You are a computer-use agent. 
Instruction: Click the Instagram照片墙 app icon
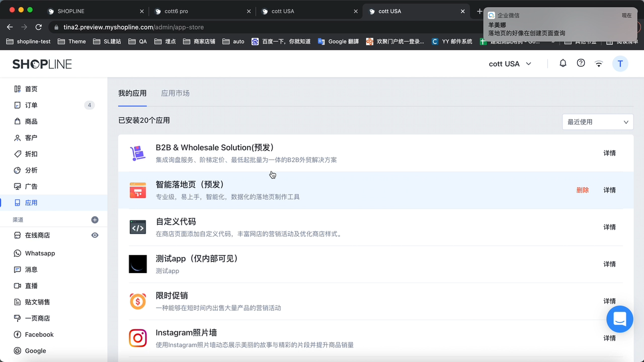(x=138, y=338)
